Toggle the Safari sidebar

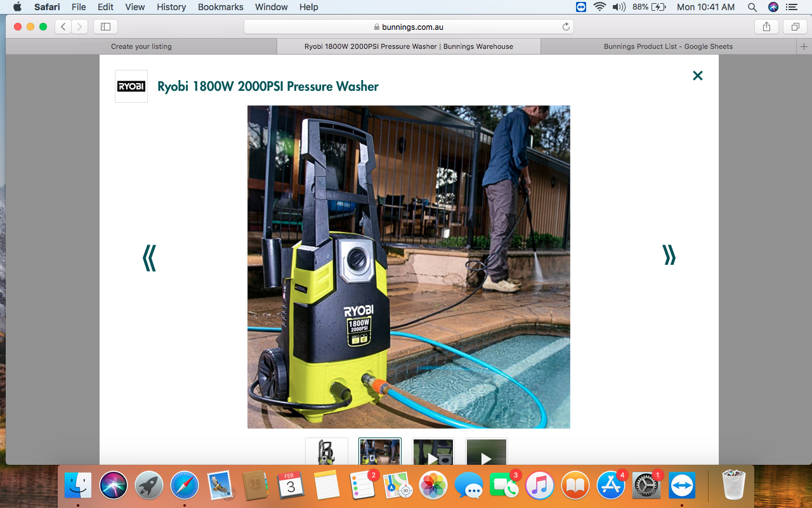(x=106, y=27)
